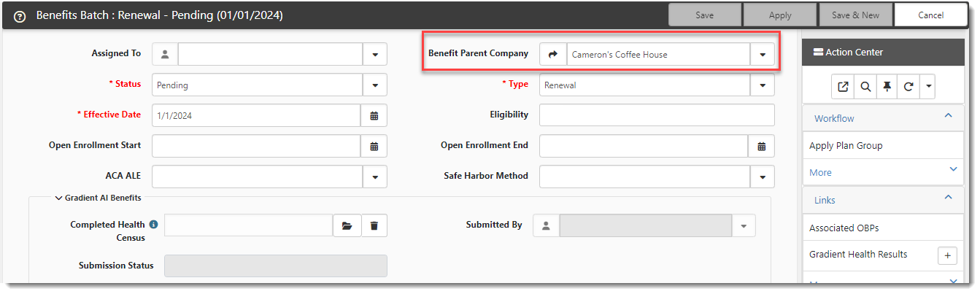Delete the Completed Health Census file
Image resolution: width=980 pixels, height=294 pixels.
(x=374, y=226)
